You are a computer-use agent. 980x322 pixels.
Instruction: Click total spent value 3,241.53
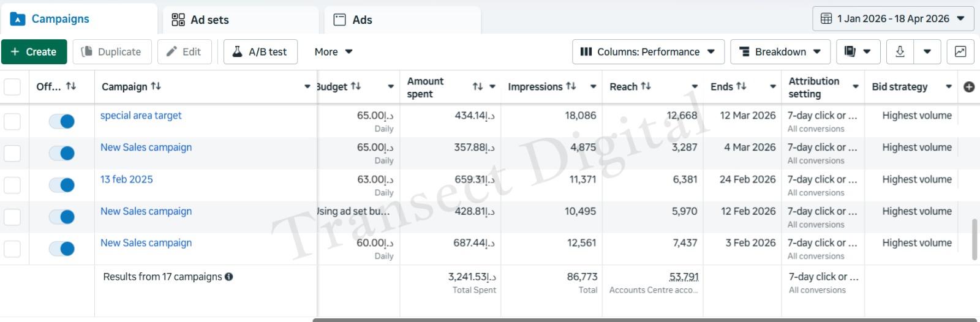coord(472,277)
